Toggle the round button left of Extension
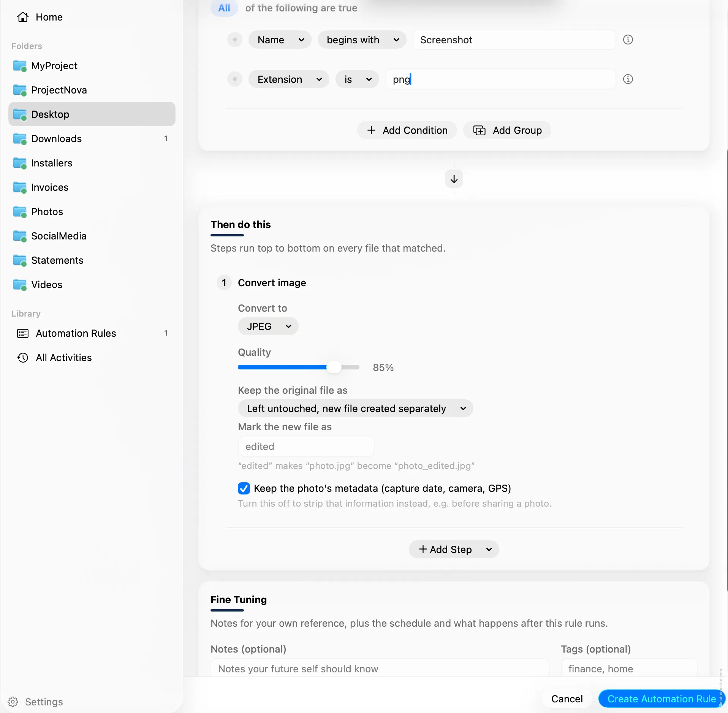 point(235,79)
